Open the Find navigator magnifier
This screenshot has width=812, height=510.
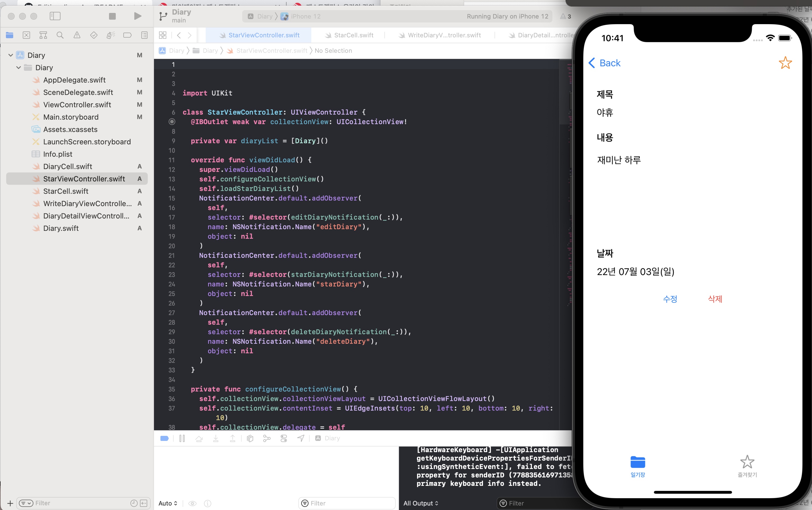coord(60,35)
